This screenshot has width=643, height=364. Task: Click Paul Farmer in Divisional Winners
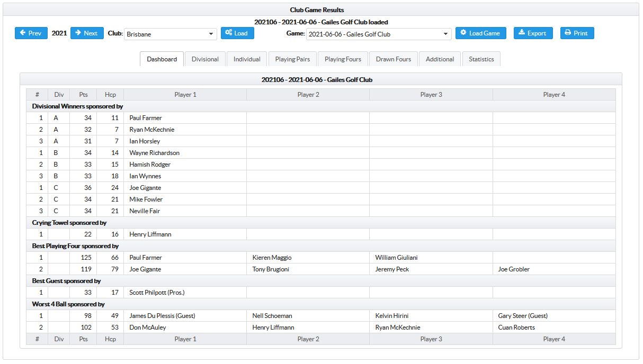146,118
